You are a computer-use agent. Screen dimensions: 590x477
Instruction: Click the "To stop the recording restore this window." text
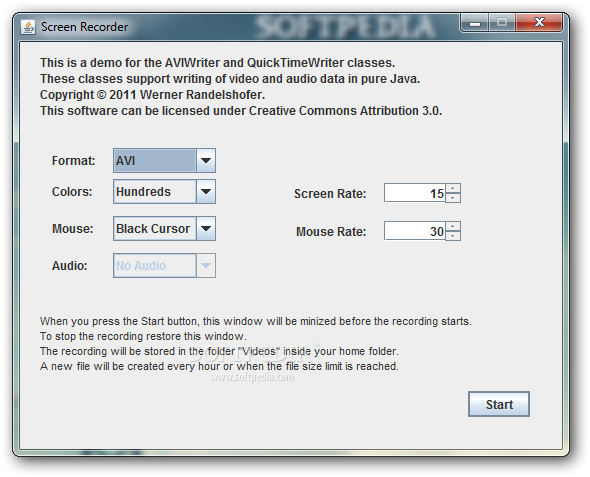tap(143, 336)
